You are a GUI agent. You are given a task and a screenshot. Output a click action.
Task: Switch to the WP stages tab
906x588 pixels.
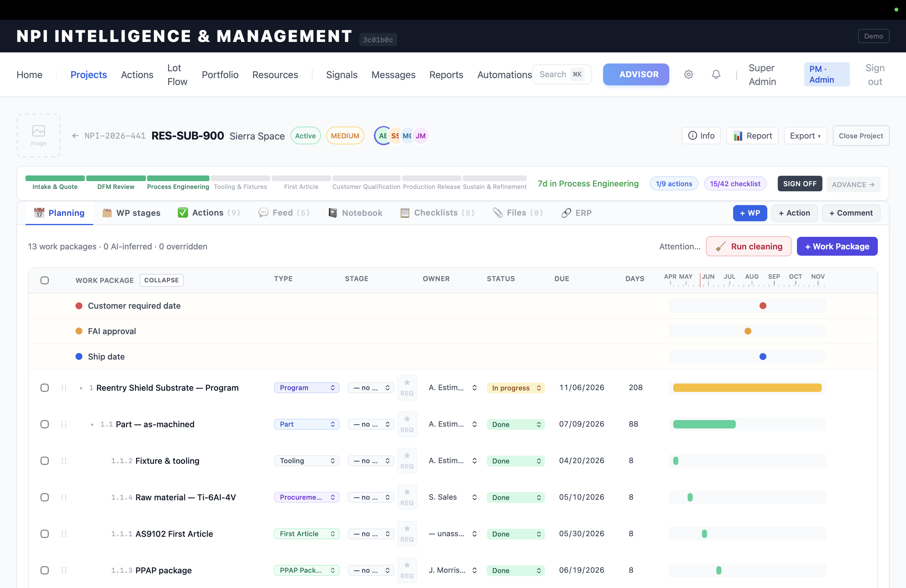point(131,213)
